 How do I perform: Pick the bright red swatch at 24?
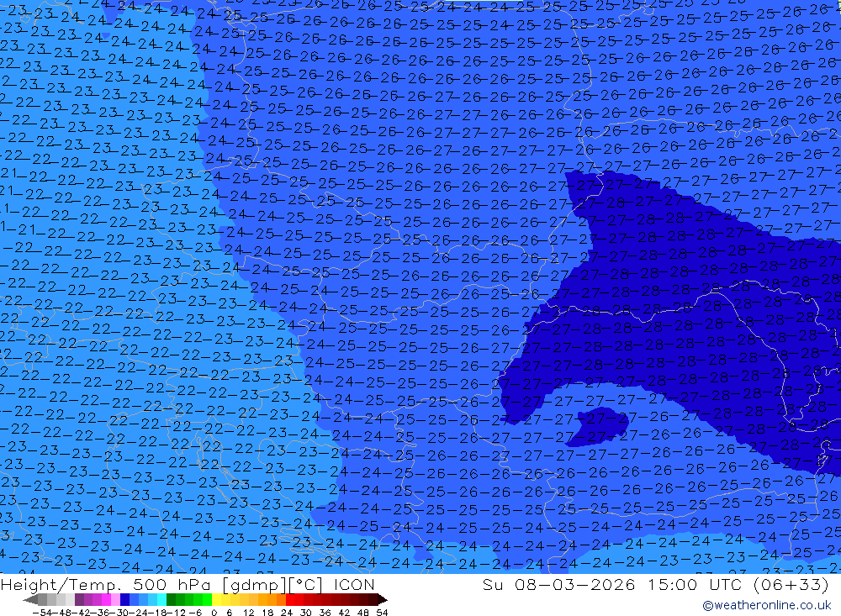290,599
